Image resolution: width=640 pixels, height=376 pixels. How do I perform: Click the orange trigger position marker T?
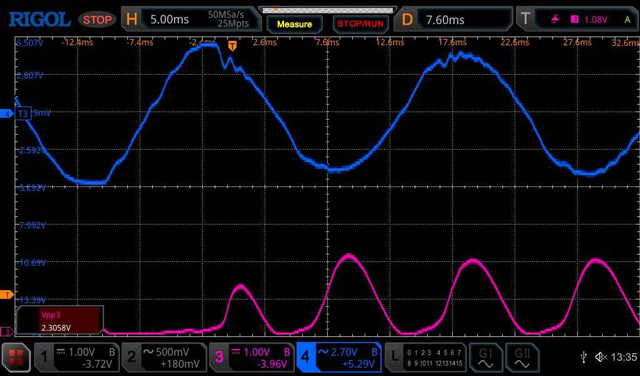click(232, 46)
